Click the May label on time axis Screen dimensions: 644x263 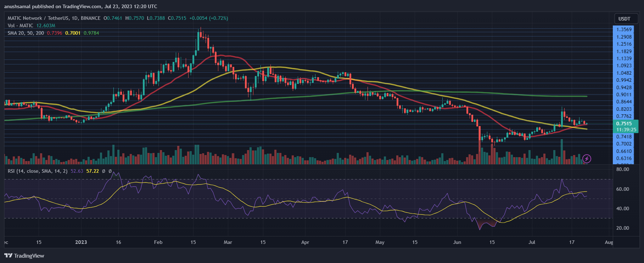(x=380, y=242)
